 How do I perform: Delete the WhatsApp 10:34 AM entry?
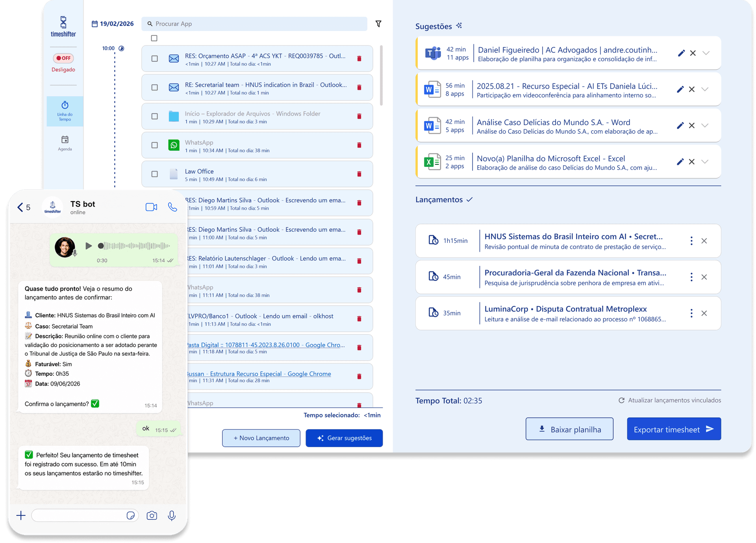(359, 145)
